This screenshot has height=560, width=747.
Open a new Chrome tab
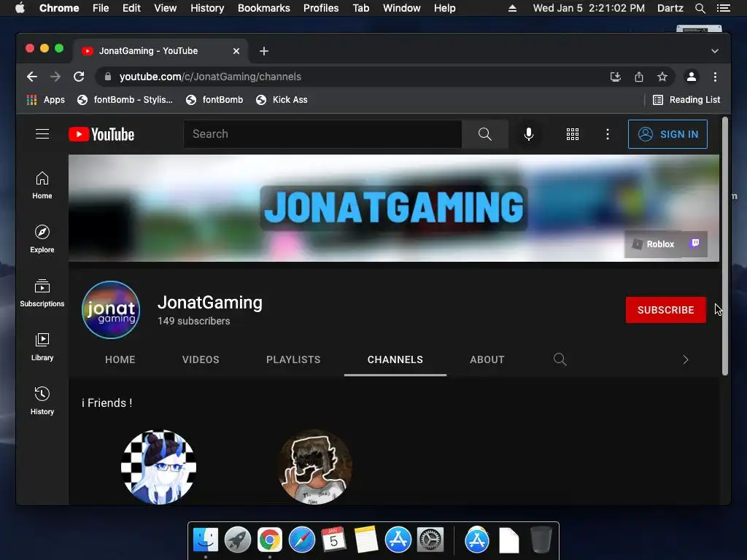tap(264, 51)
